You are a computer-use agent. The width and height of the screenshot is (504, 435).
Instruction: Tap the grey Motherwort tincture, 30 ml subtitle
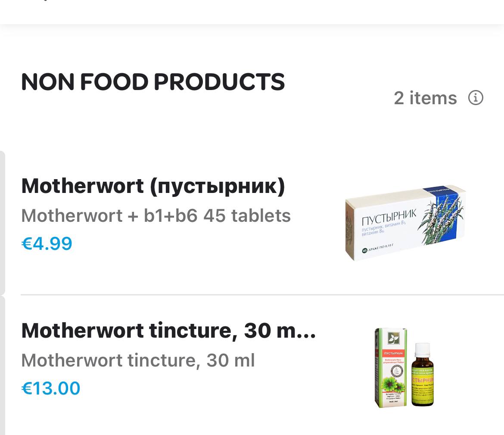coord(138,360)
